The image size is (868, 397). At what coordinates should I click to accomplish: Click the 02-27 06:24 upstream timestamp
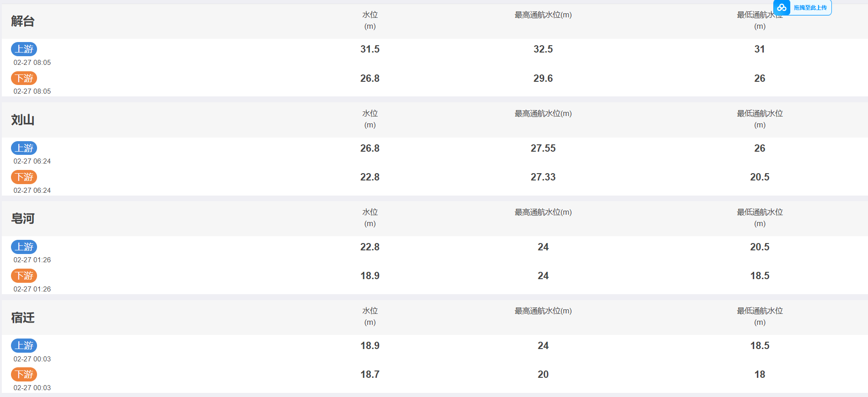click(x=32, y=161)
